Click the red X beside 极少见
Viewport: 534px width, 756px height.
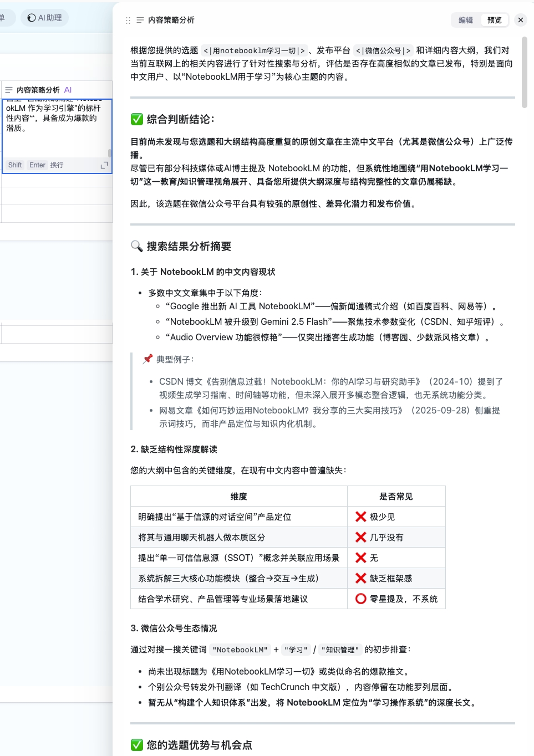tap(361, 517)
